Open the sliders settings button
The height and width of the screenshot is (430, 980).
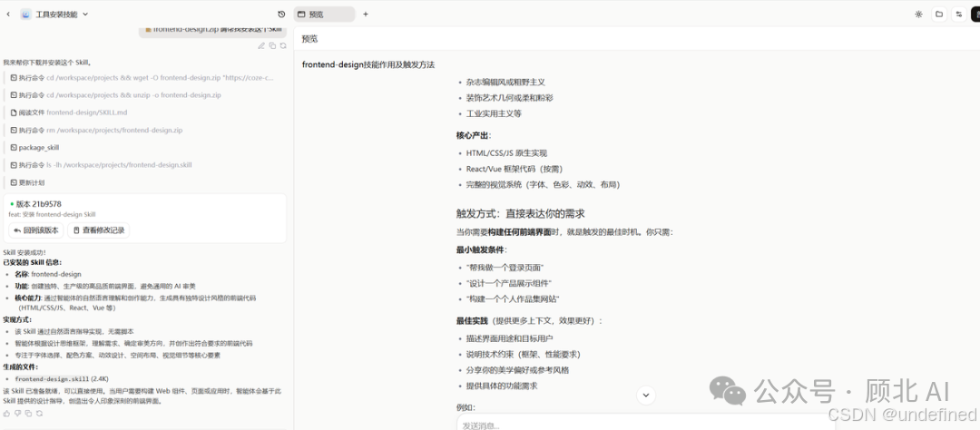point(959,14)
